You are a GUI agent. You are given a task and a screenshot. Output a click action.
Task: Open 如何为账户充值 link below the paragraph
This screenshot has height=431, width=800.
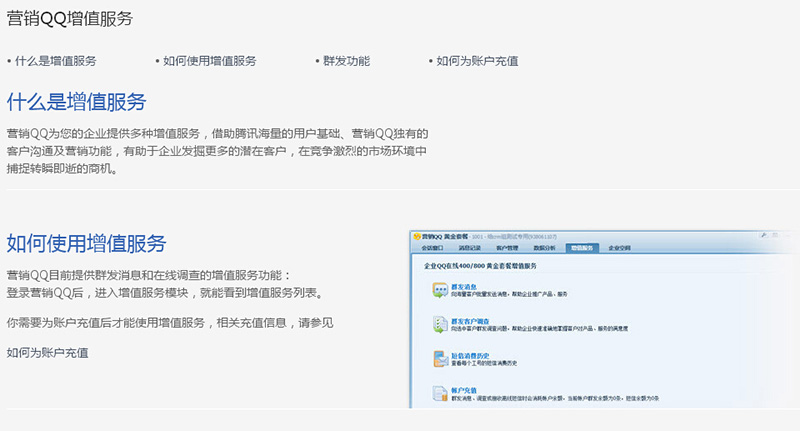[47, 353]
